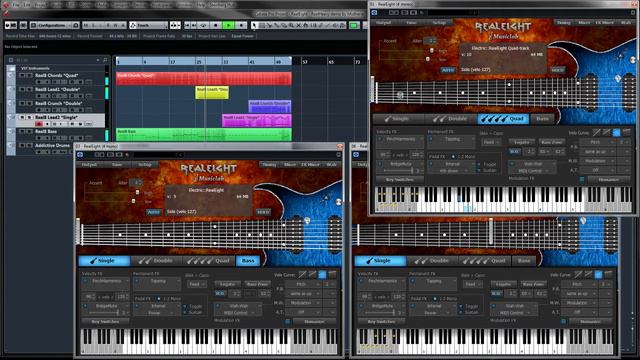The width and height of the screenshot is (640, 360).
Task: Mute the Real8 Bass track
Action: [x=22, y=131]
